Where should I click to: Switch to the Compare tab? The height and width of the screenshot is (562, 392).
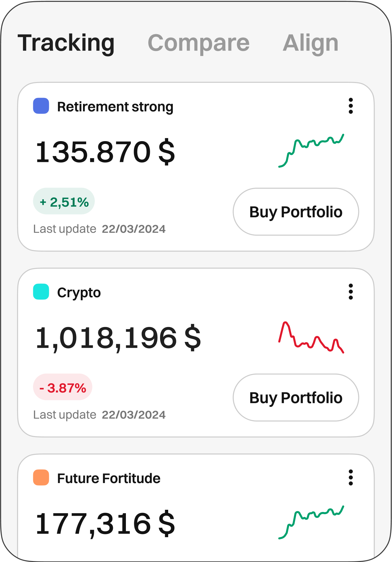pyautogui.click(x=198, y=43)
